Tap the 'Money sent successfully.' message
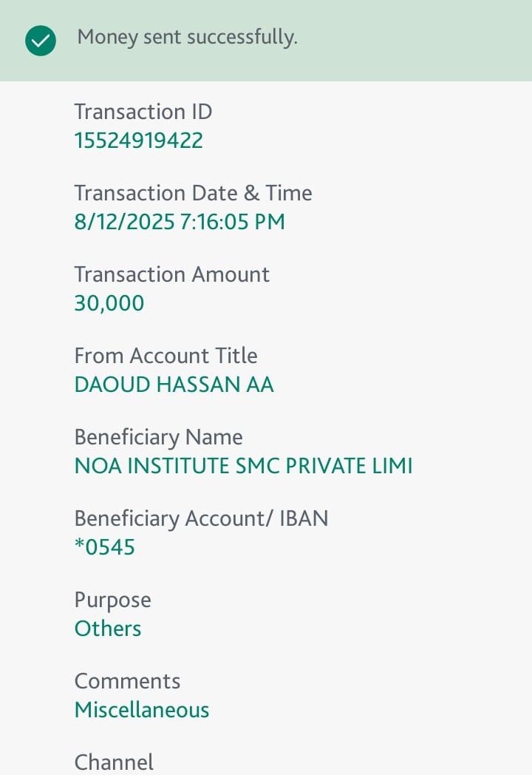 point(187,37)
